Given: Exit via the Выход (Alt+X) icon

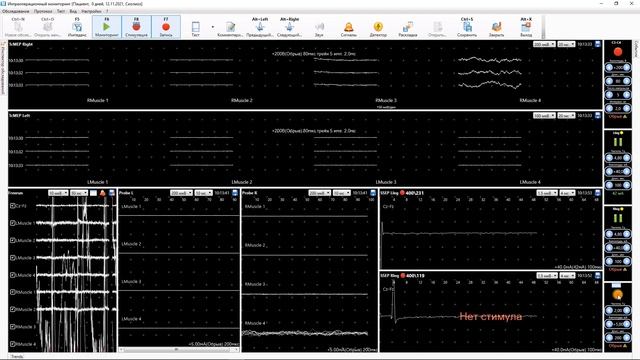Looking at the screenshot, I should pos(526,27).
